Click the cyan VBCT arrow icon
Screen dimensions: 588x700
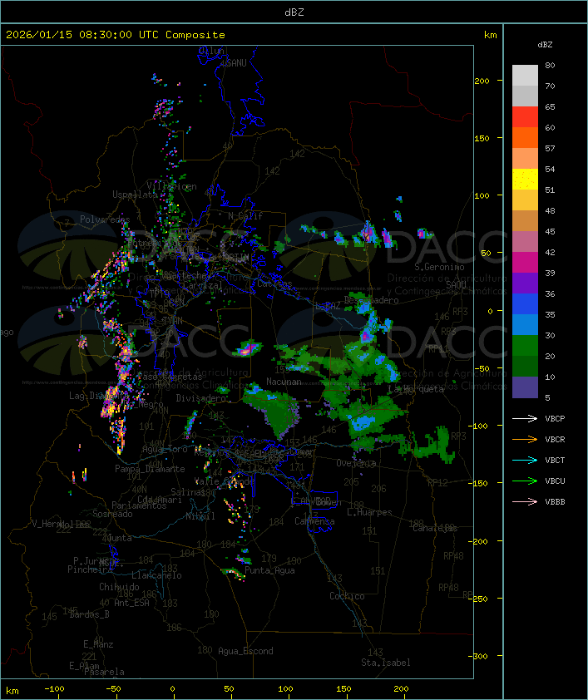(x=525, y=460)
